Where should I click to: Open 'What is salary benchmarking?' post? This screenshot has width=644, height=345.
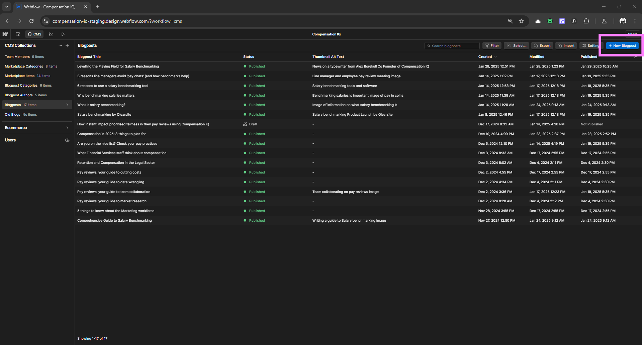(x=101, y=105)
